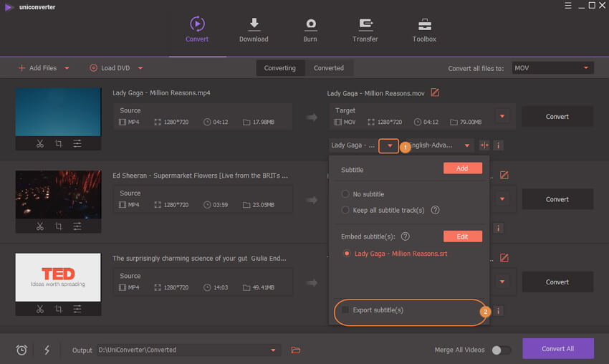Crop the TED video

coord(58,309)
